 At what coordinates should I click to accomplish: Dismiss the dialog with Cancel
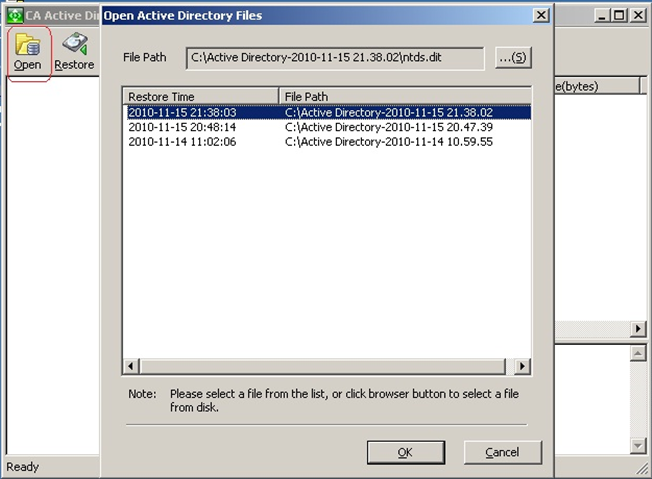502,452
